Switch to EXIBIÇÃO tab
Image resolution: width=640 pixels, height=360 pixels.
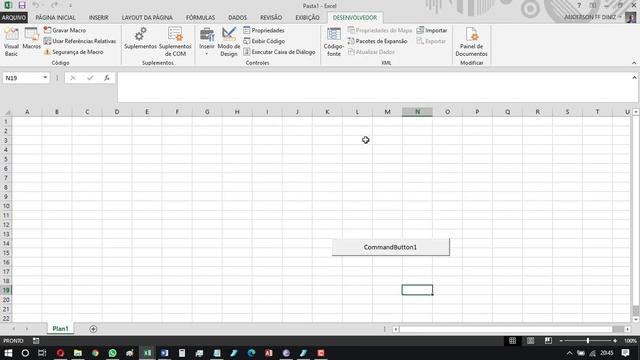307,18
